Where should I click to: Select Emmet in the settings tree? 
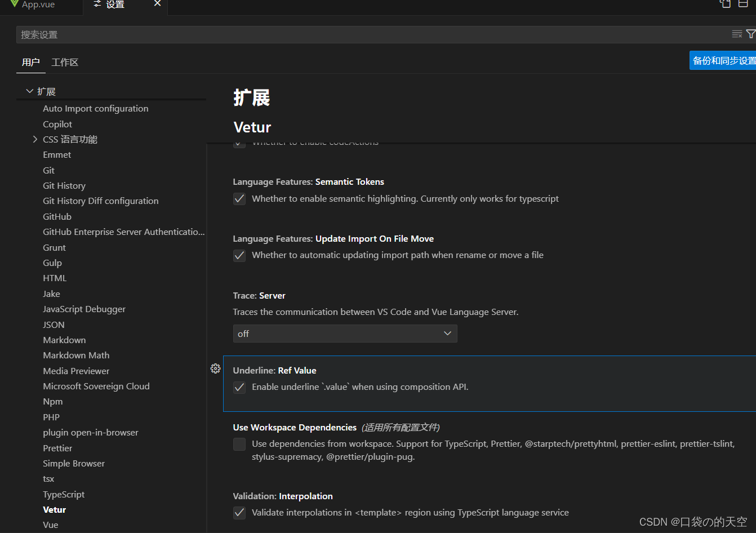(x=57, y=155)
